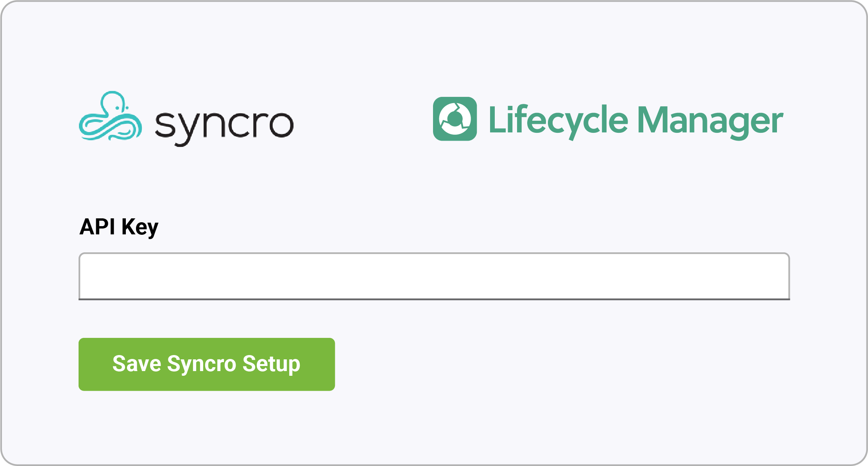Place cursor in the API Key box

coord(434,276)
